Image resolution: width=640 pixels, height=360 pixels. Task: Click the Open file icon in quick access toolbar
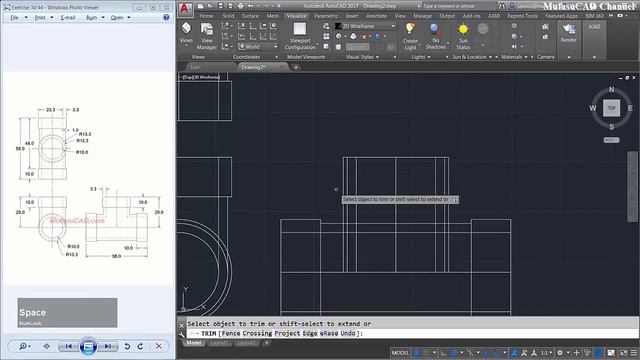click(x=210, y=6)
